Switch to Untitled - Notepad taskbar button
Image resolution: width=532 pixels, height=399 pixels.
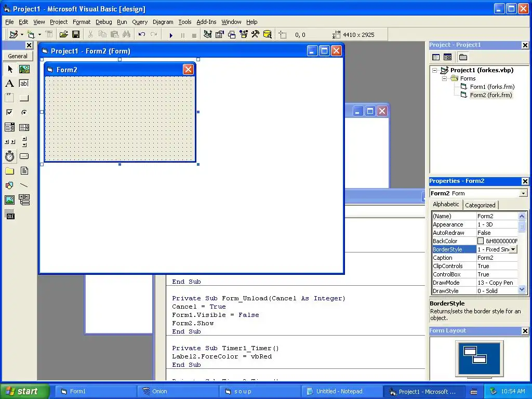click(x=342, y=392)
